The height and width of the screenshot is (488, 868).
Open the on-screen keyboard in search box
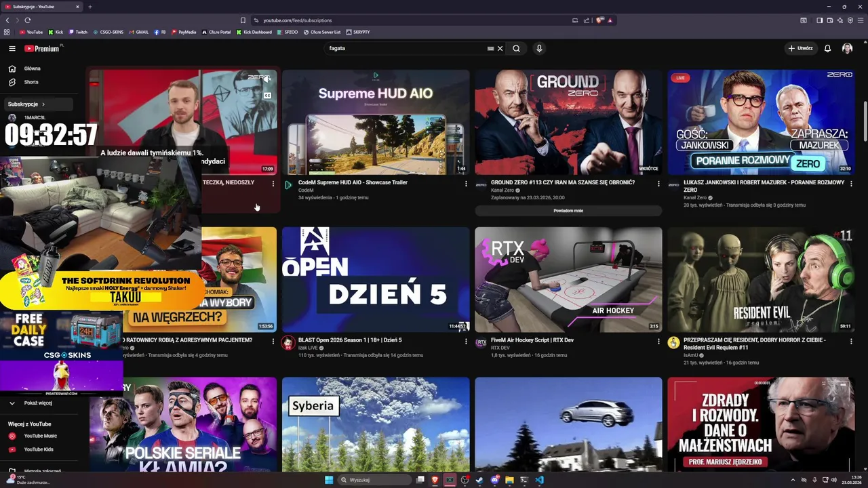(x=490, y=48)
